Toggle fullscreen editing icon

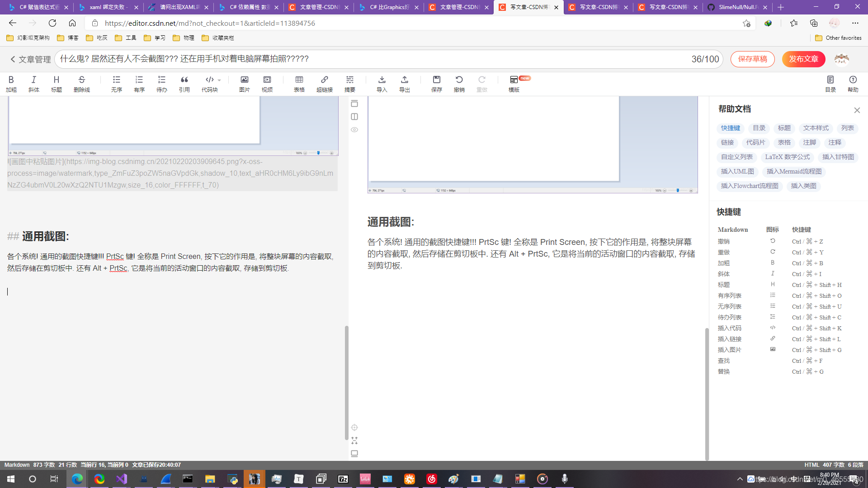[354, 441]
